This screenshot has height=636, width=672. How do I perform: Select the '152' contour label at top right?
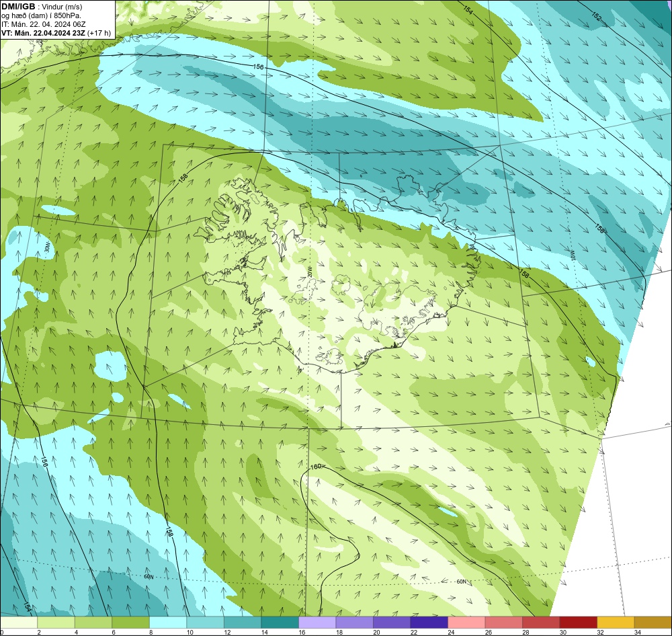pos(596,16)
